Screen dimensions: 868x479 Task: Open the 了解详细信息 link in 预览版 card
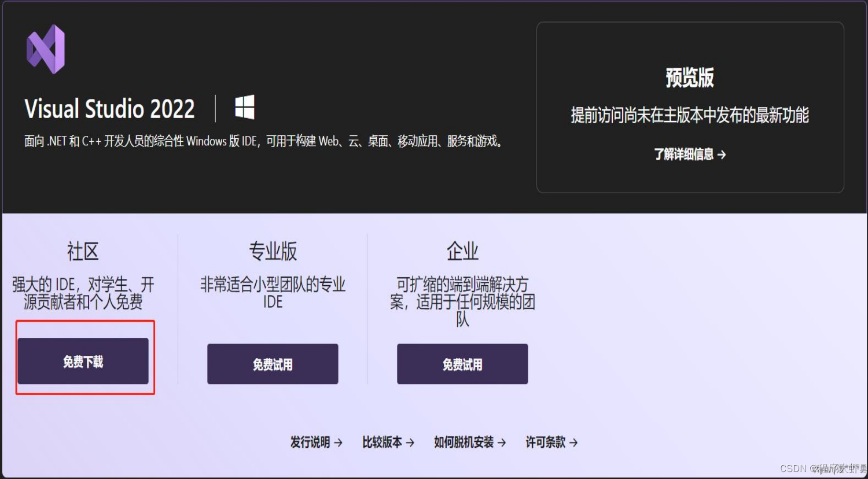pyautogui.click(x=690, y=154)
